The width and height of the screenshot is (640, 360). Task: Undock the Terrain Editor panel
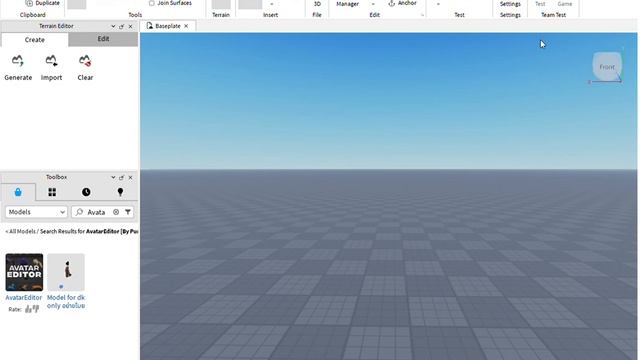tap(121, 27)
